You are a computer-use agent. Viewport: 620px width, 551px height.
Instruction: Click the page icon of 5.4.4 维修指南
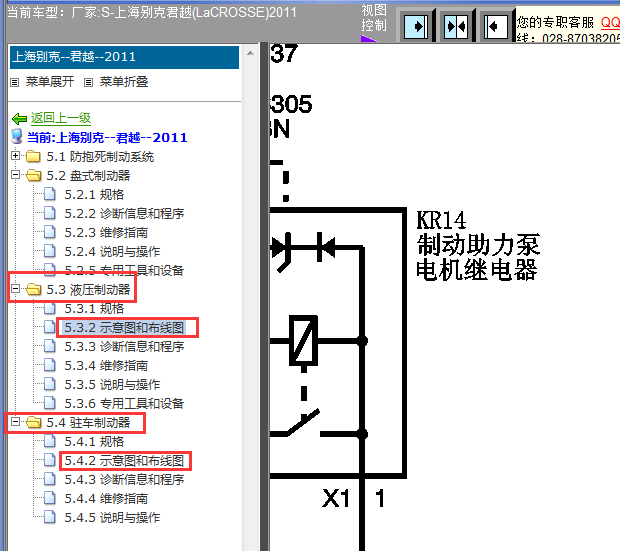point(50,498)
